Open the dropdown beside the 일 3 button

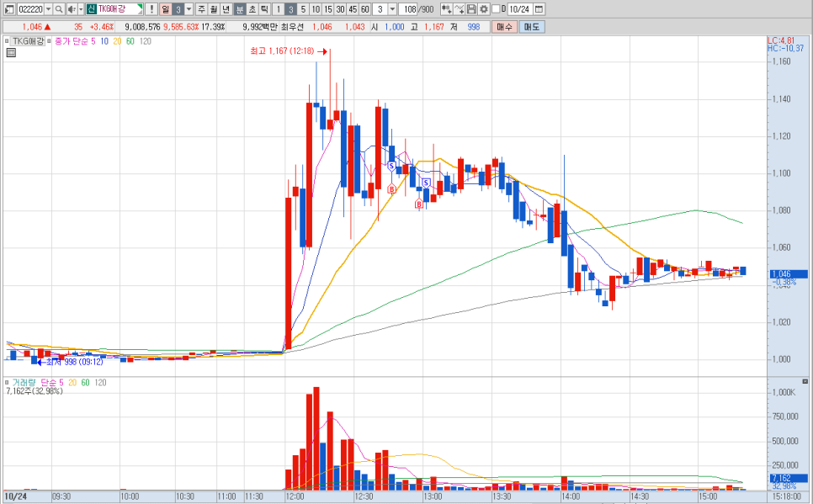189,9
